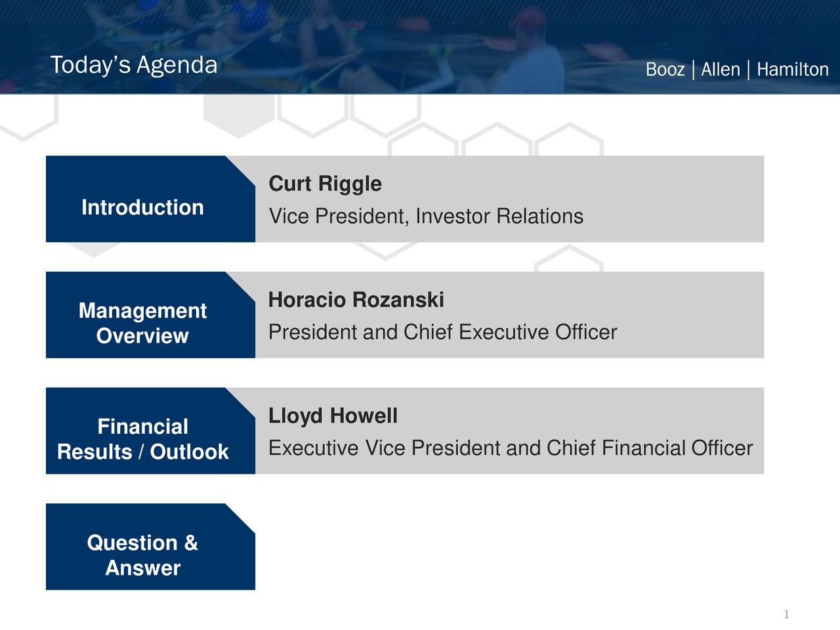Click the word Hamilton in logo
840x630 pixels.
coord(793,69)
